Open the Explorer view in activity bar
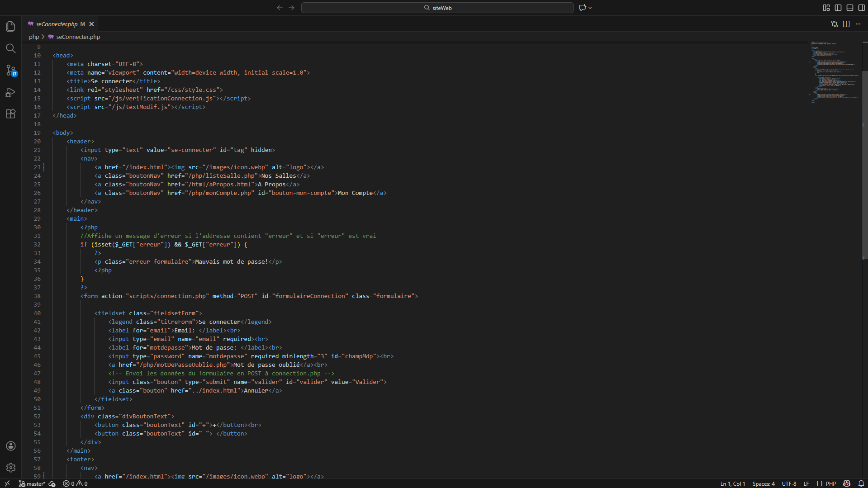 tap(11, 27)
